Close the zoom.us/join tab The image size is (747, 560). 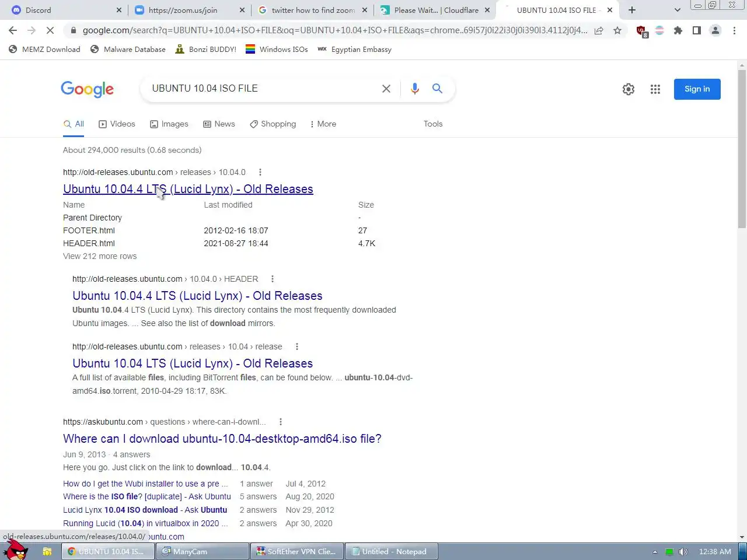(242, 10)
